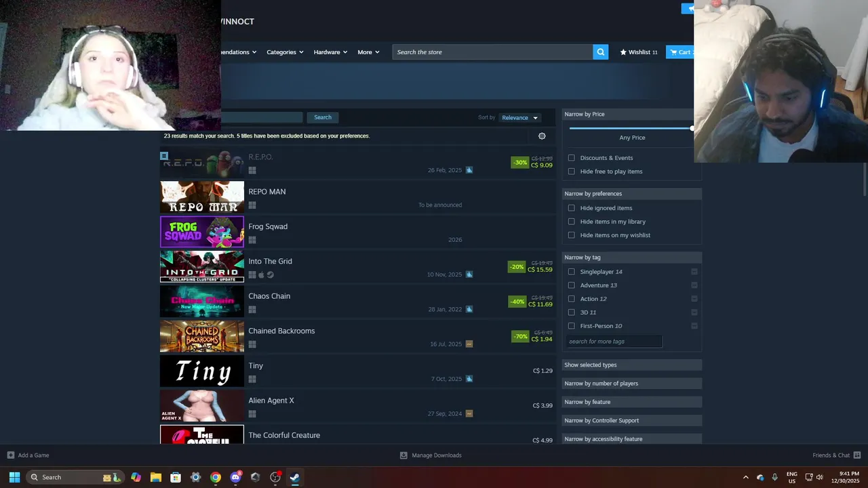
Task: Filter by Action tag
Action: coord(571,299)
